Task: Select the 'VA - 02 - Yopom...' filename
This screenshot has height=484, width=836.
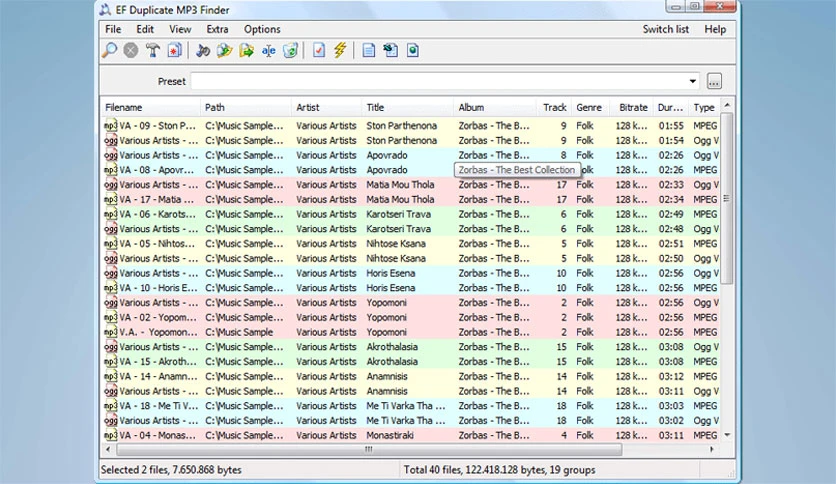Action: [157, 317]
